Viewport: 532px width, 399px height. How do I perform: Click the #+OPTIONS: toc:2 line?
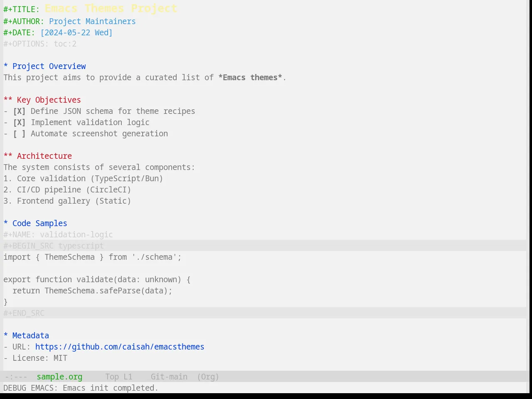click(40, 44)
